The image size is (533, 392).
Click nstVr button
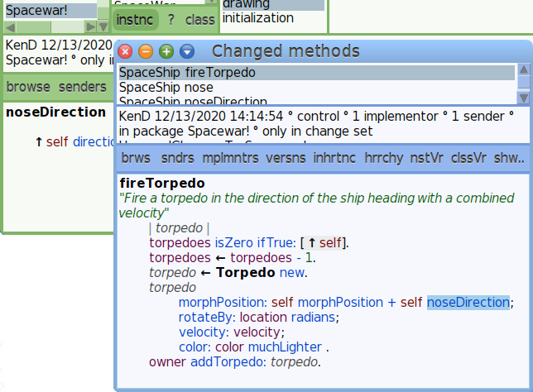pos(427,157)
